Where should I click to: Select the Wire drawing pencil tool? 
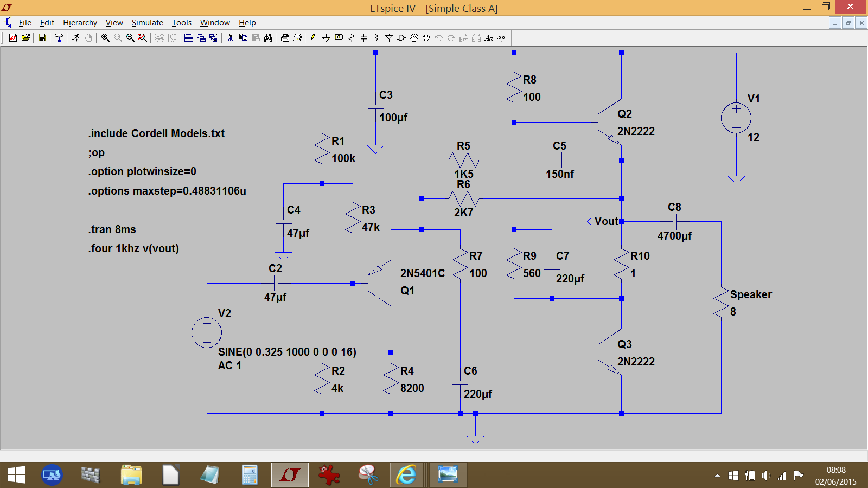coord(314,37)
